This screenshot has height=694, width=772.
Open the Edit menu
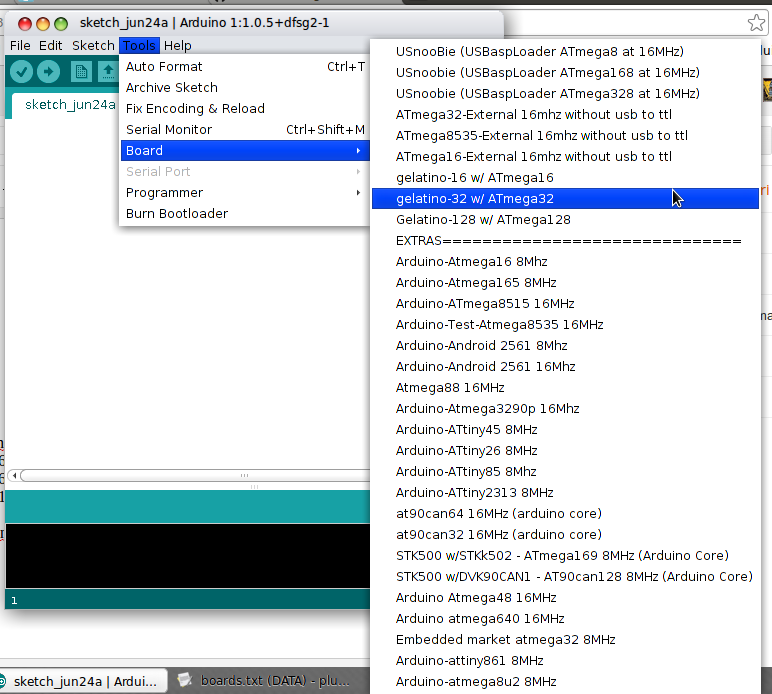(50, 46)
